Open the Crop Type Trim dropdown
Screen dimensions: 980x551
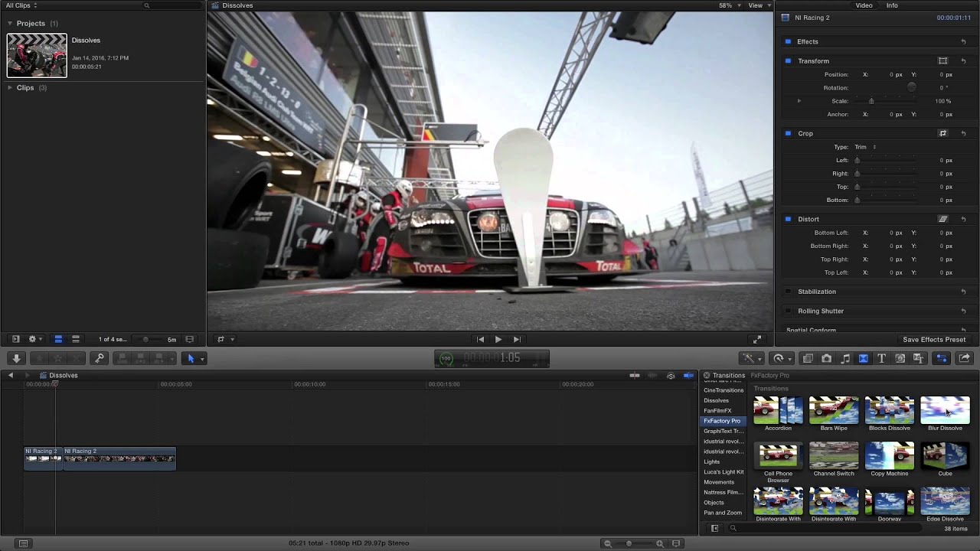coord(866,147)
